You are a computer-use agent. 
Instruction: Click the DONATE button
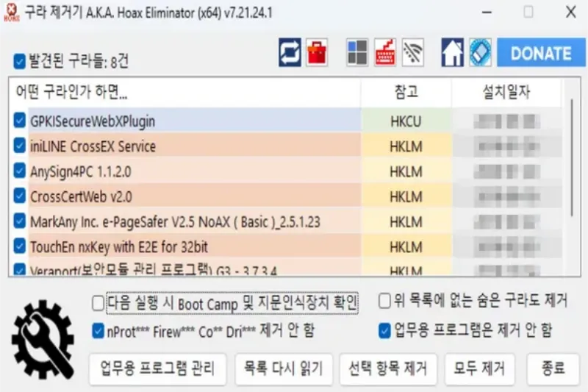pyautogui.click(x=541, y=53)
